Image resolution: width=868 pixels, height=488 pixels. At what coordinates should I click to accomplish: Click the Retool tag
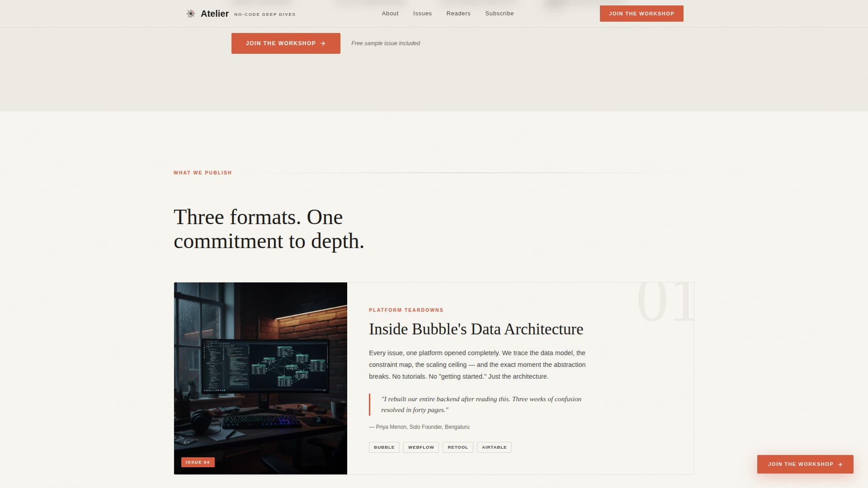(x=458, y=447)
